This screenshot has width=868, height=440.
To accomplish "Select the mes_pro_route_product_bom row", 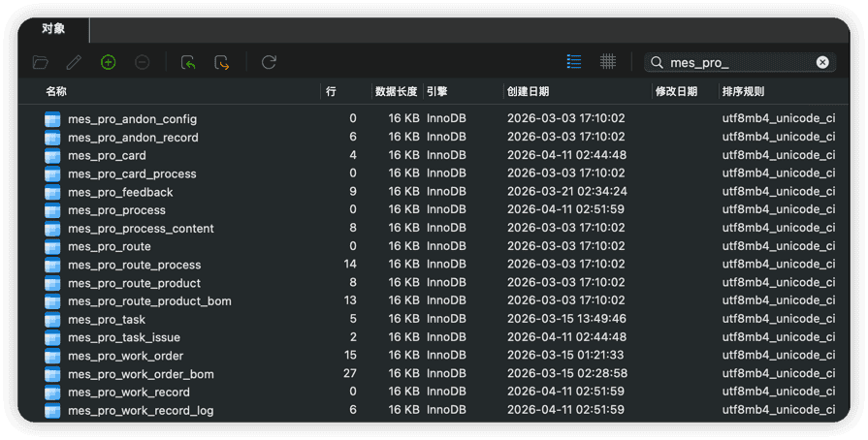I will point(434,301).
